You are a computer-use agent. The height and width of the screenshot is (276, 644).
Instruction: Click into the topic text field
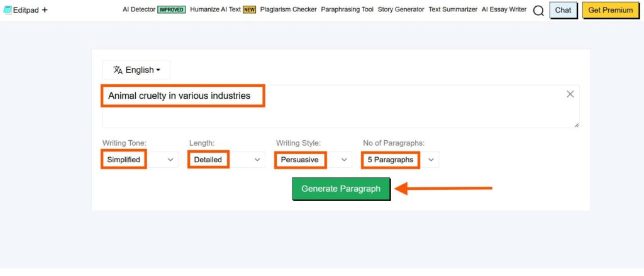tap(341, 106)
